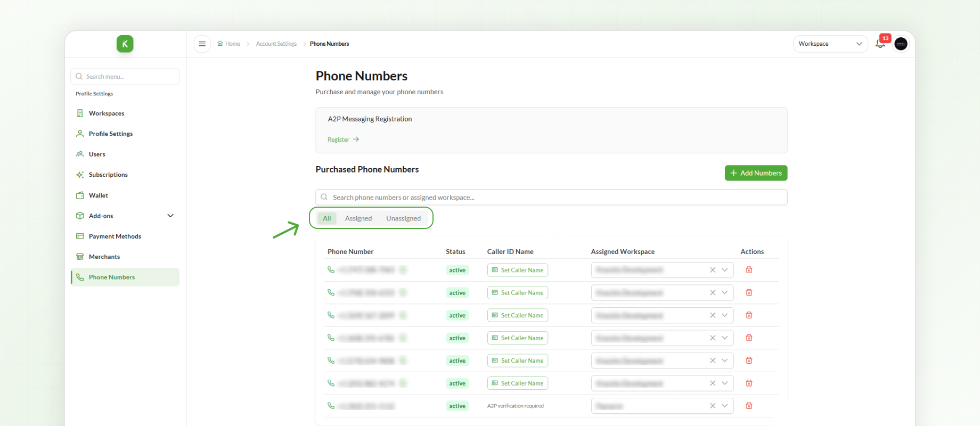Click the 'Actions' column header
Image resolution: width=980 pixels, height=426 pixels.
pyautogui.click(x=752, y=252)
